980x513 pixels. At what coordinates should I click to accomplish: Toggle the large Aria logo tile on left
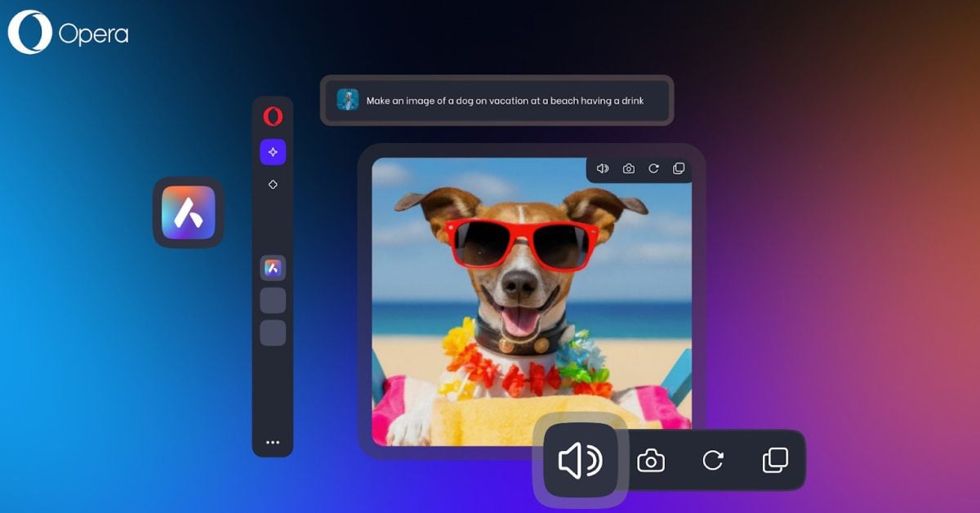(188, 214)
